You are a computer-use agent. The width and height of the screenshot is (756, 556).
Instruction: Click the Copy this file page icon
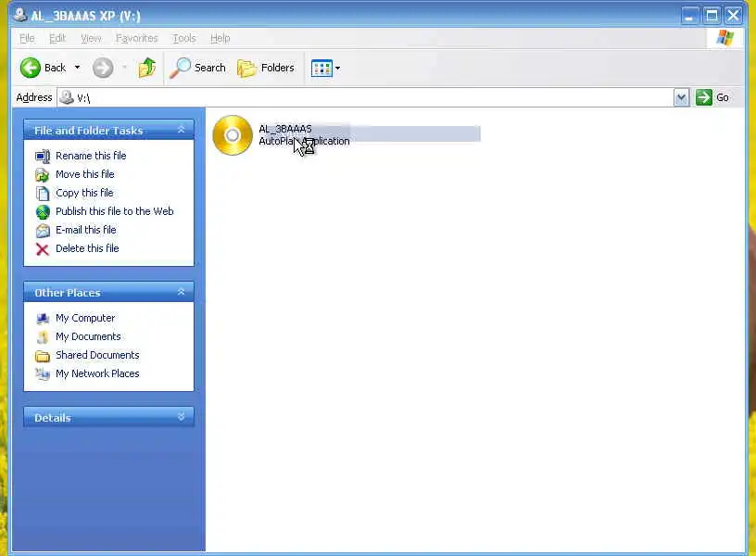[x=43, y=194]
